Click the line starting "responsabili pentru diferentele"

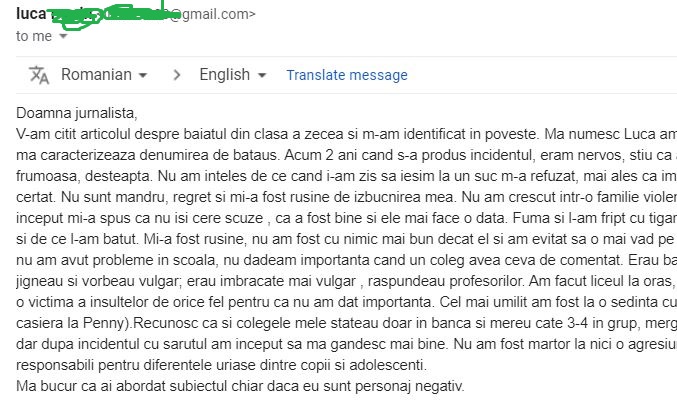(x=221, y=365)
